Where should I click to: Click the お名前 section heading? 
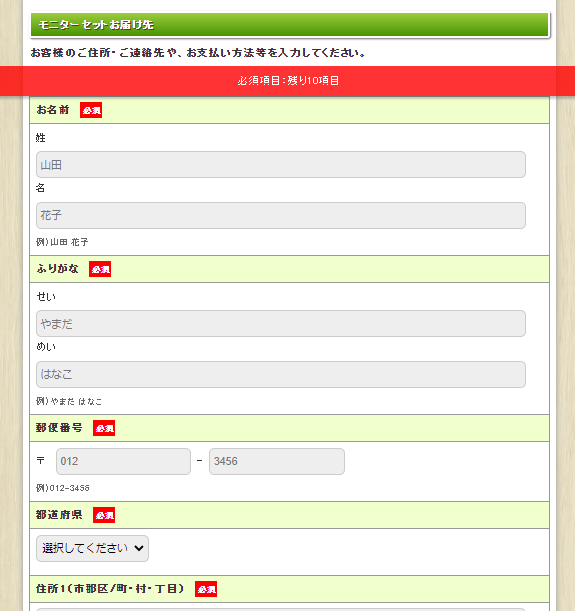[x=53, y=110]
